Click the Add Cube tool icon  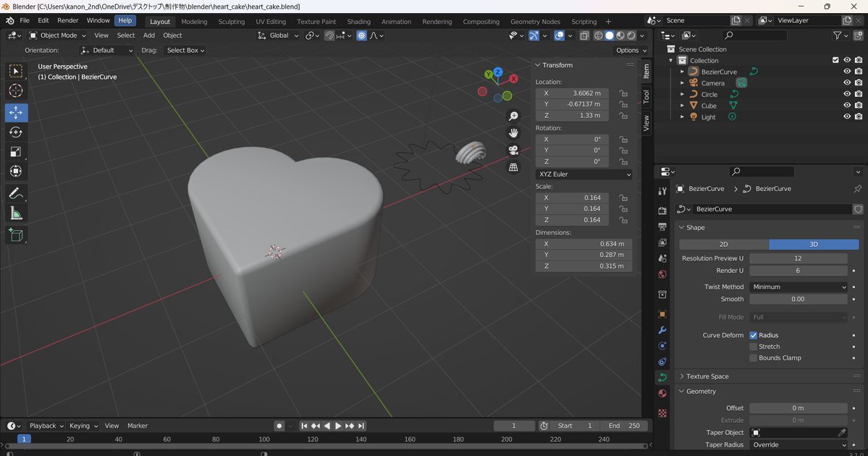(x=16, y=235)
